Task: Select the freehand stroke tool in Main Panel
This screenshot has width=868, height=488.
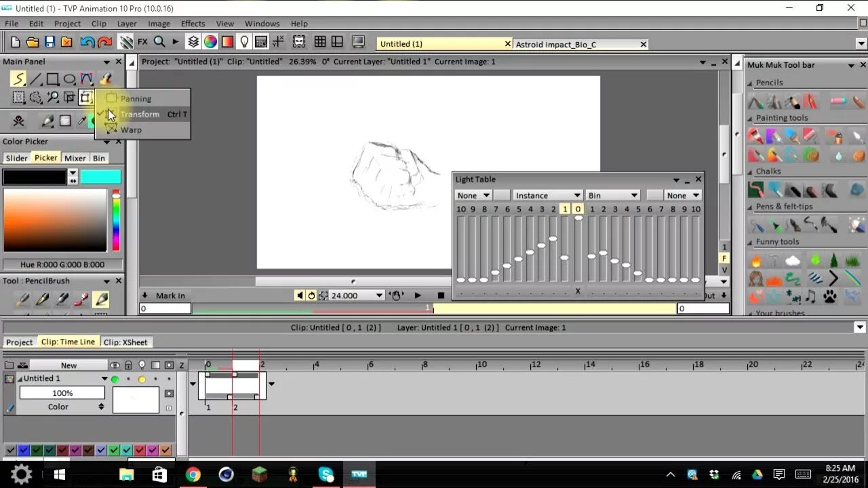Action: [x=19, y=79]
